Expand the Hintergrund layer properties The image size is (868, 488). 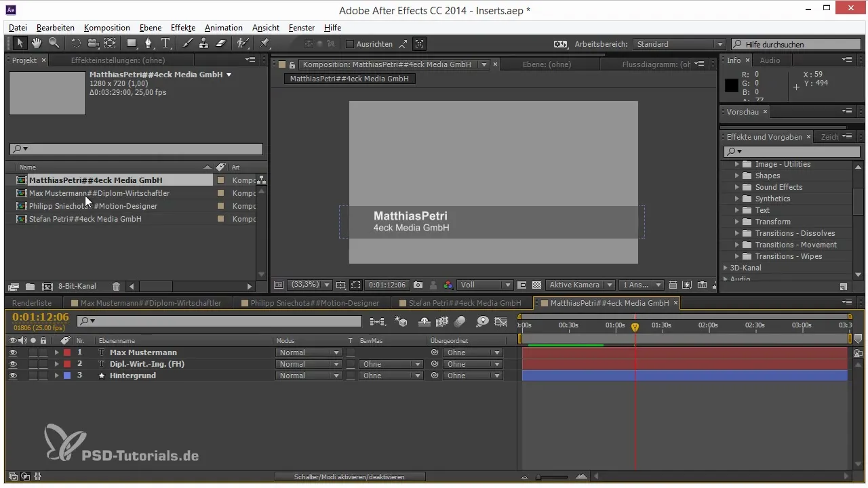point(57,375)
